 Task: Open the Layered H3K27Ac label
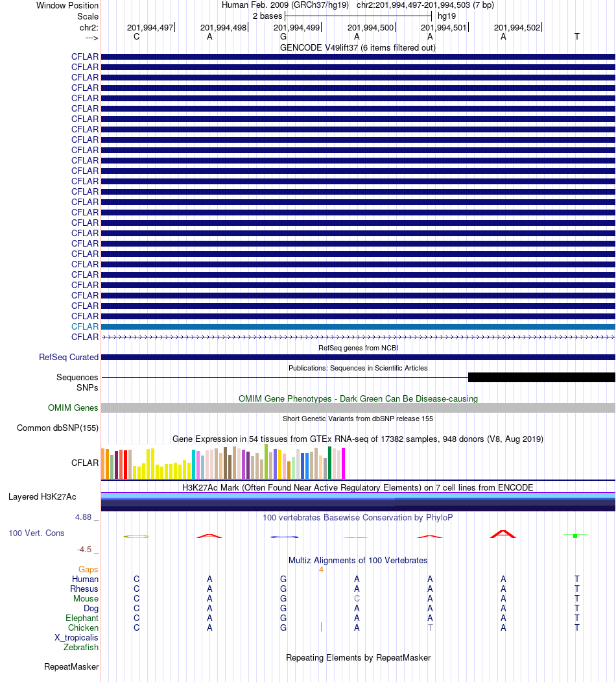(42, 496)
